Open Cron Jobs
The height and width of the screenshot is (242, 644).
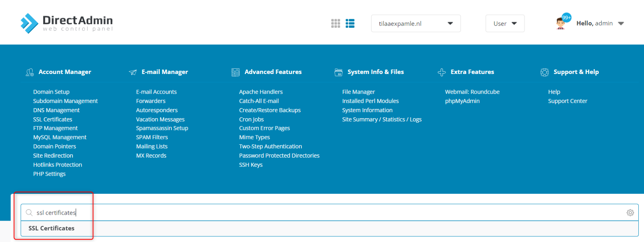pos(251,119)
